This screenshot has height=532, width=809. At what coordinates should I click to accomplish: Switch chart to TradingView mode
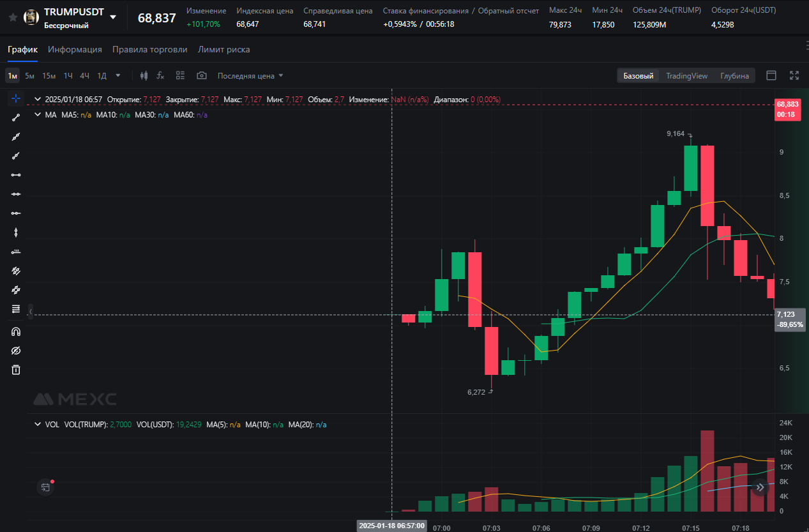click(x=687, y=75)
